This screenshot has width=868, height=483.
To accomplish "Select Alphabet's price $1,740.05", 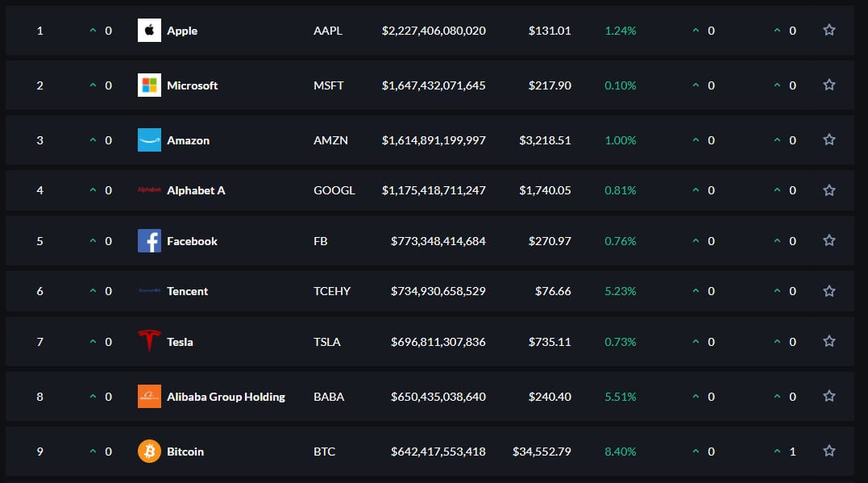I will 545,190.
